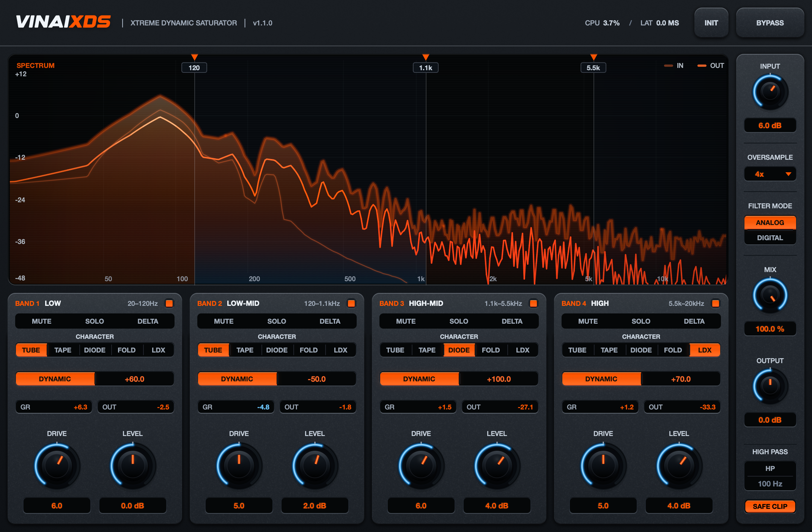Screen dimensions: 812x532
Task: Select TAPE character for Band 1
Action: [63, 350]
